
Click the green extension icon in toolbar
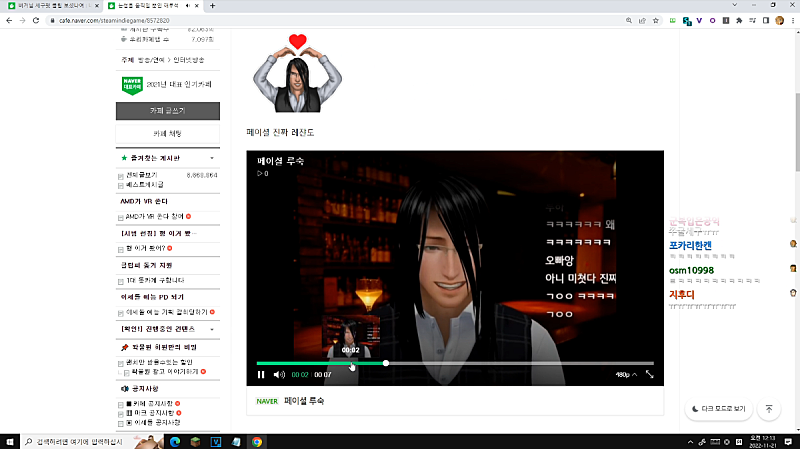[672, 20]
